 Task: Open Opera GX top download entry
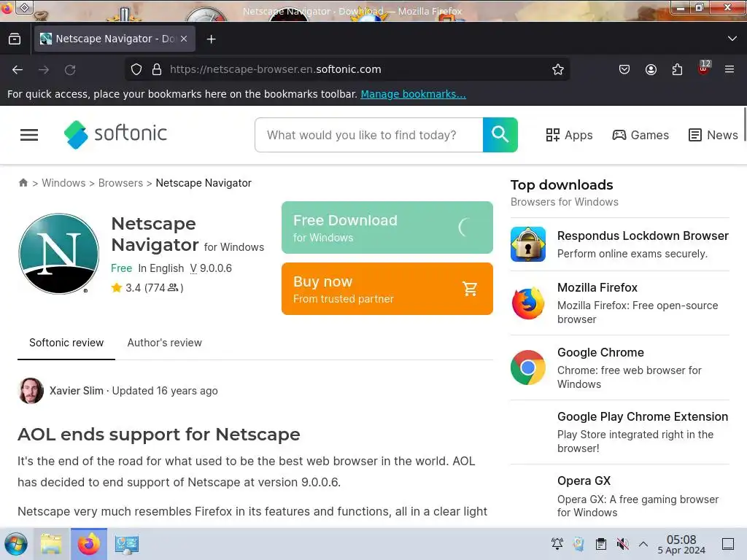[x=584, y=481]
